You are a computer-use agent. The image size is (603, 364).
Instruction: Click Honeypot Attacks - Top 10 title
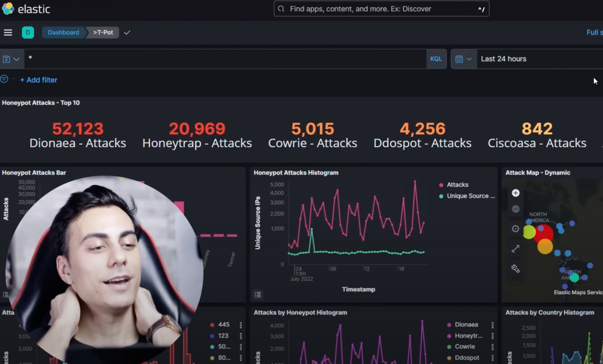tap(41, 103)
